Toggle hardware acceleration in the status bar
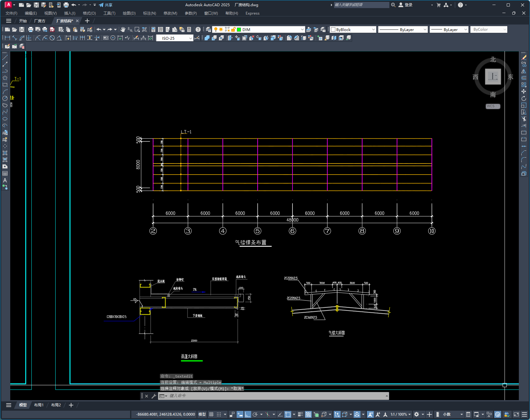 pyautogui.click(x=498, y=414)
